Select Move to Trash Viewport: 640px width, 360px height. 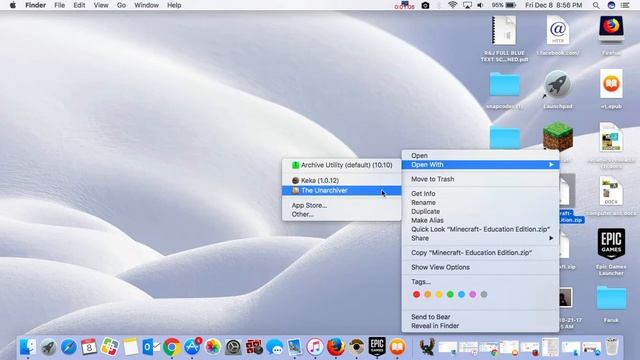pos(480,179)
